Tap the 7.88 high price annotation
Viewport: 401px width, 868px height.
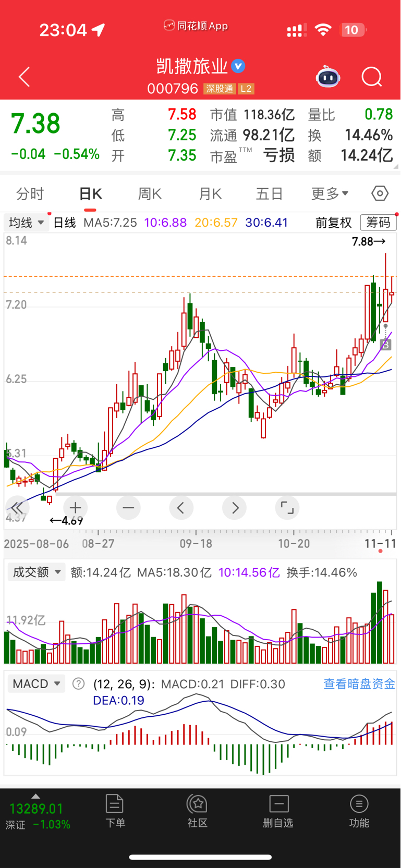369,241
